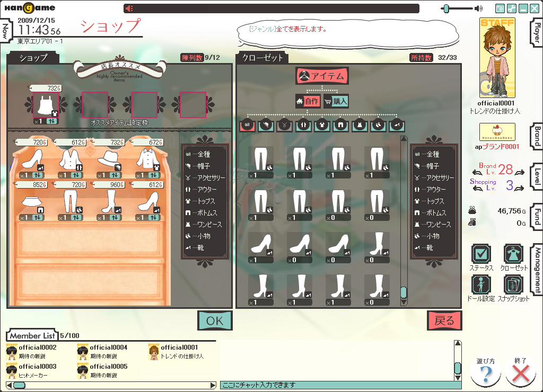The width and height of the screenshot is (543, 392).
Task: Select the 'all' category filter
Action: [x=247, y=125]
